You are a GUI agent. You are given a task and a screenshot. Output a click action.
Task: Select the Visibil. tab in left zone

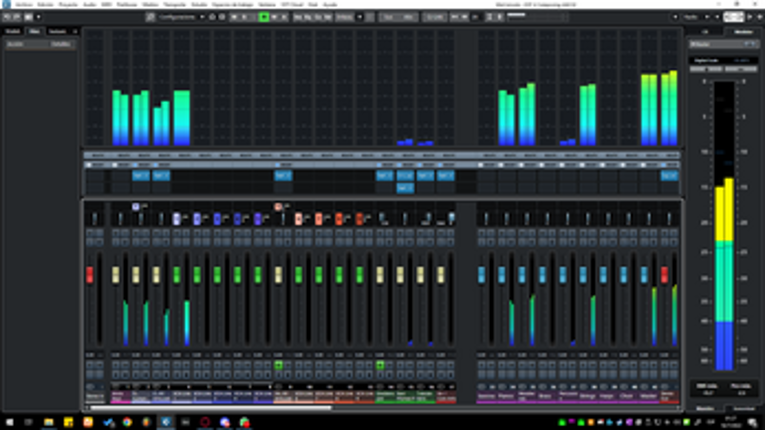[x=13, y=31]
